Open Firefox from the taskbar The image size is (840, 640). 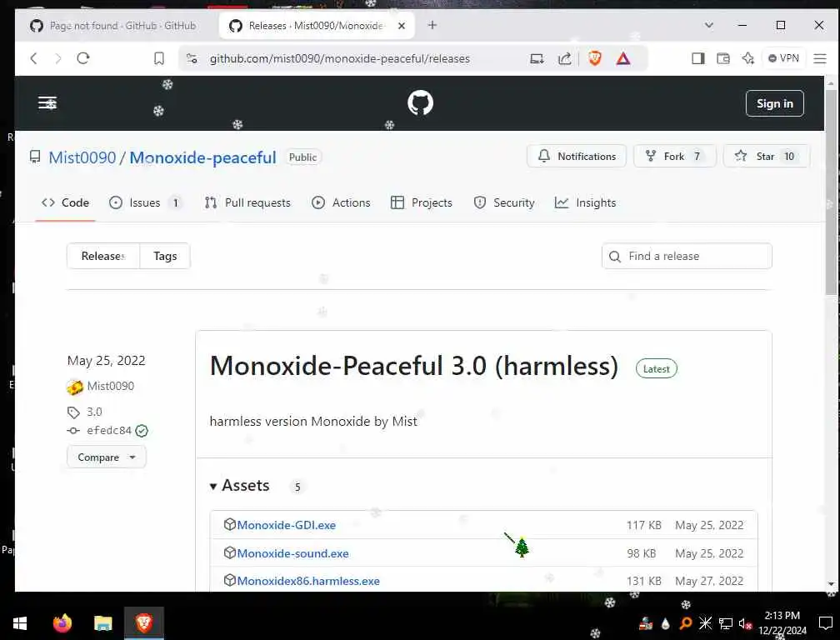pyautogui.click(x=62, y=623)
